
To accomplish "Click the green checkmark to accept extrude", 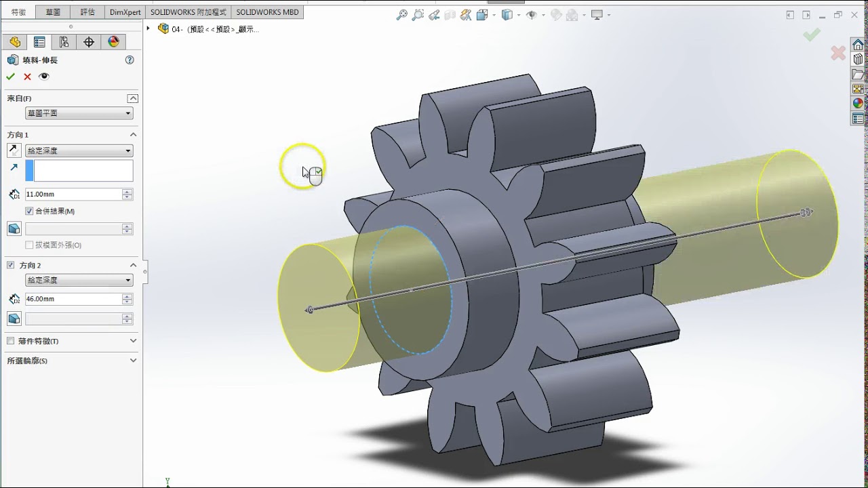I will click(11, 77).
